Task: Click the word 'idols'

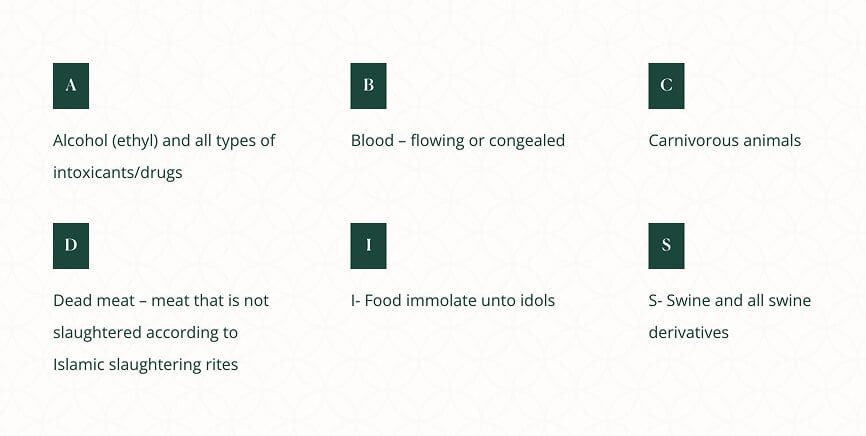Action: coord(535,300)
